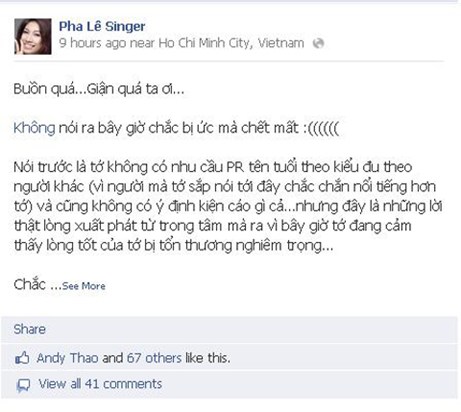The width and height of the screenshot is (461, 412).
Task: Click the truncated 'Chắc ...' text
Action: pos(37,285)
